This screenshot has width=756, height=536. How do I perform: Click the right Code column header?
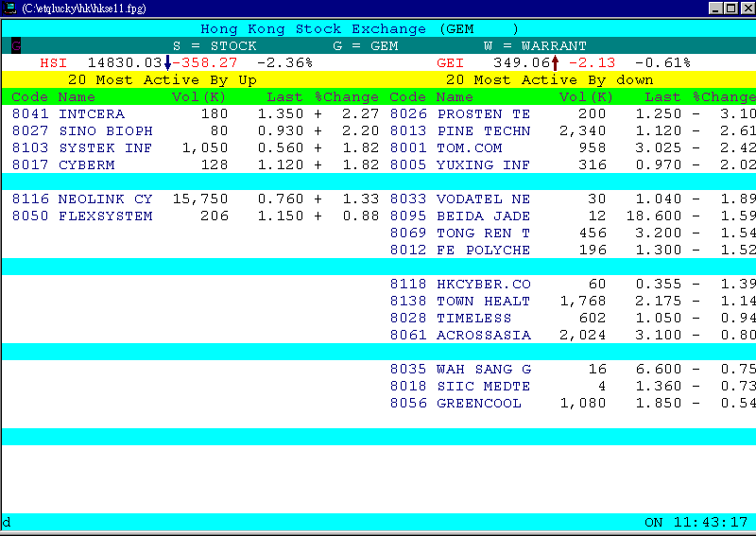(x=407, y=97)
